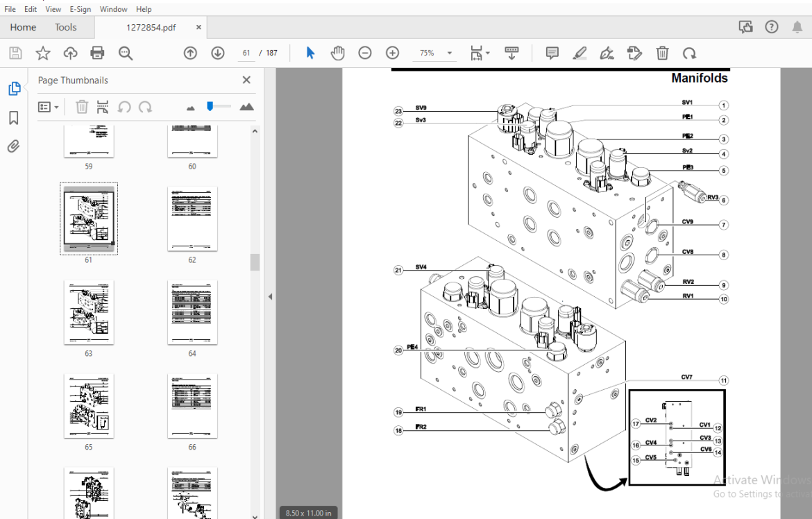Go to next page arrow
This screenshot has width=812, height=519.
(x=217, y=53)
